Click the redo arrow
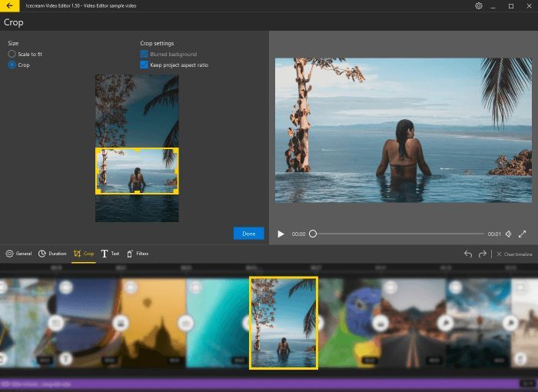Image resolution: width=538 pixels, height=392 pixels. tap(482, 254)
